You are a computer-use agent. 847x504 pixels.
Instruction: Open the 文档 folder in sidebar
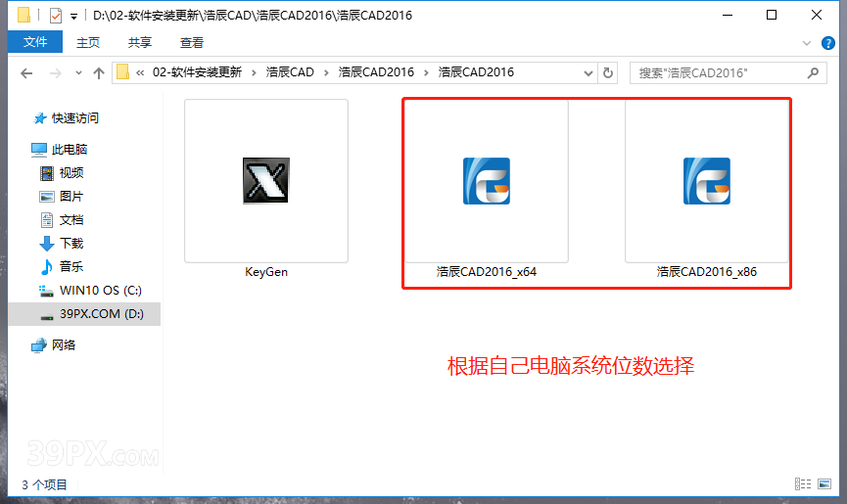(x=71, y=219)
